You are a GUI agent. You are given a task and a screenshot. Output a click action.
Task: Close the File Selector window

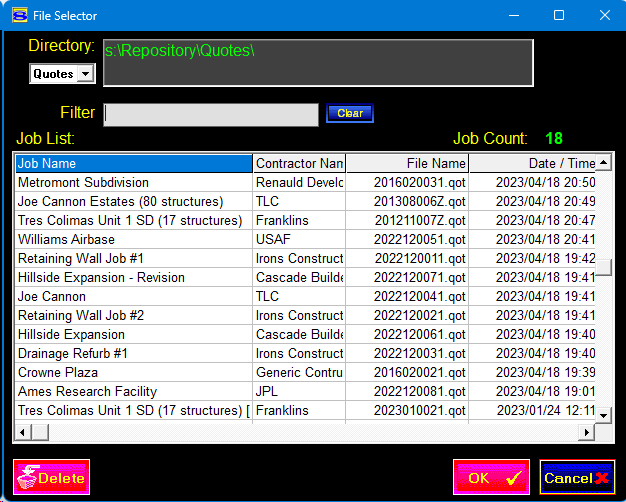tap(604, 16)
